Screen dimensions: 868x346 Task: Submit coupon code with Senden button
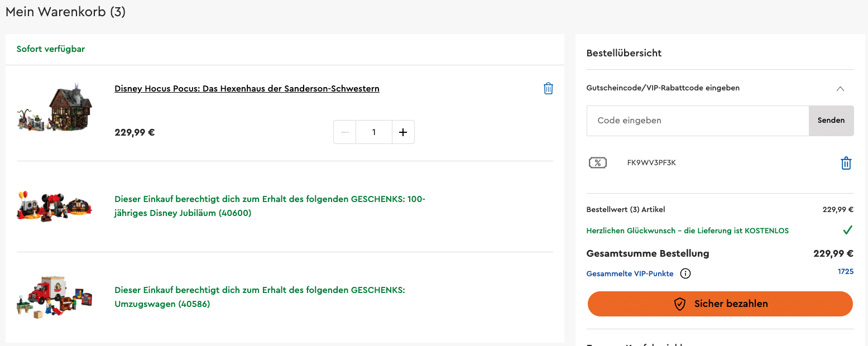click(831, 121)
